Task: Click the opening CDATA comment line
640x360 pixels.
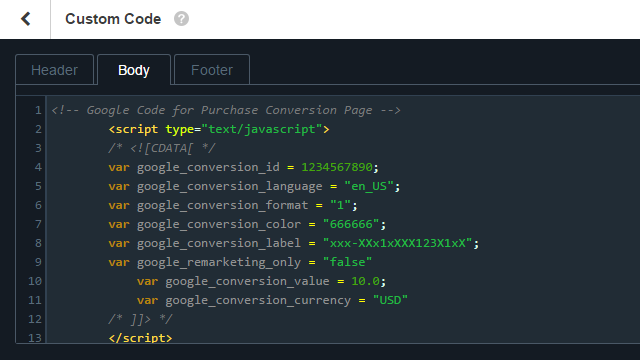Action: 162,148
